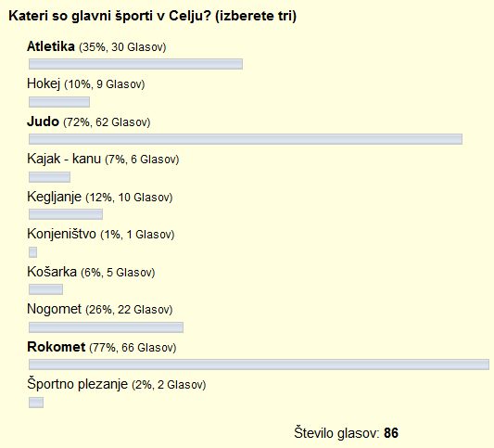Viewport: 494px width, 448px height.
Task: Click the Kajak - kanu vote bar
Action: click(x=49, y=177)
